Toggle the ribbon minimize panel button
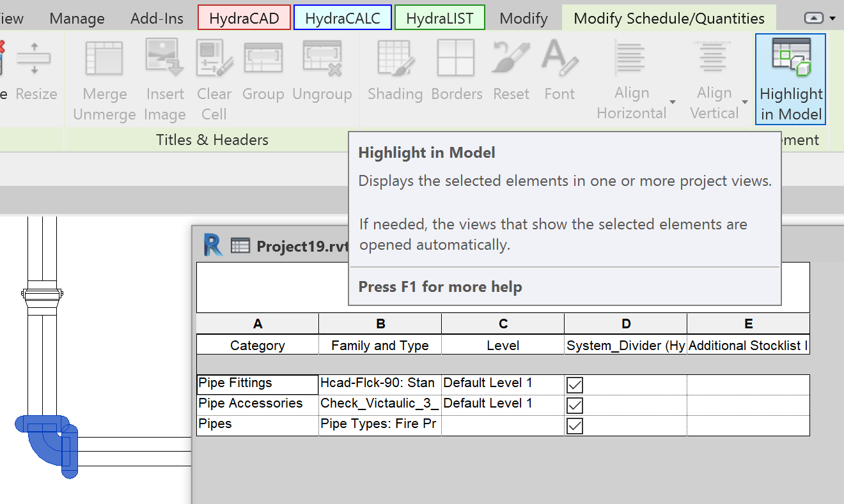 [813, 19]
